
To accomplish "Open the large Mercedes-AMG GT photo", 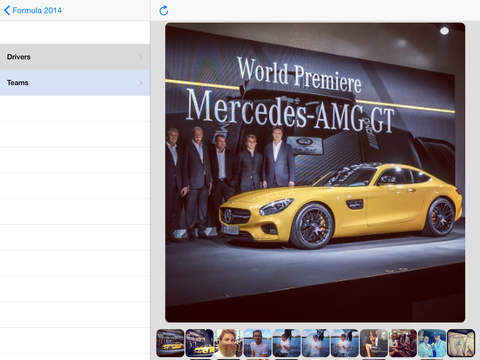I will pos(315,172).
